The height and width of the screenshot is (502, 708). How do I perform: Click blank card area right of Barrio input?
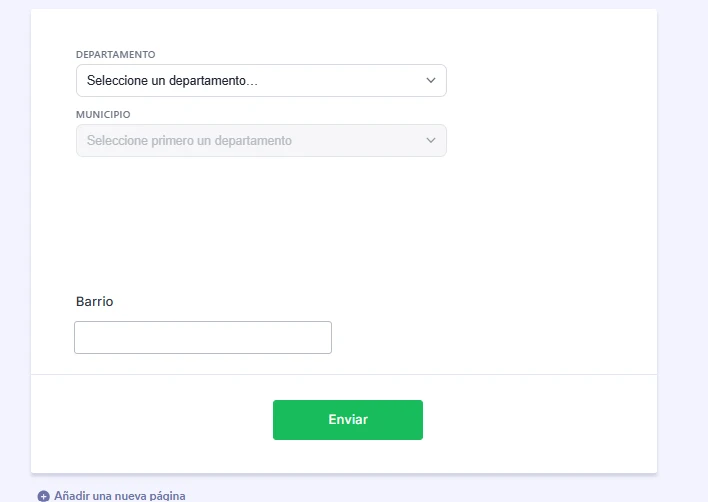pyautogui.click(x=493, y=337)
